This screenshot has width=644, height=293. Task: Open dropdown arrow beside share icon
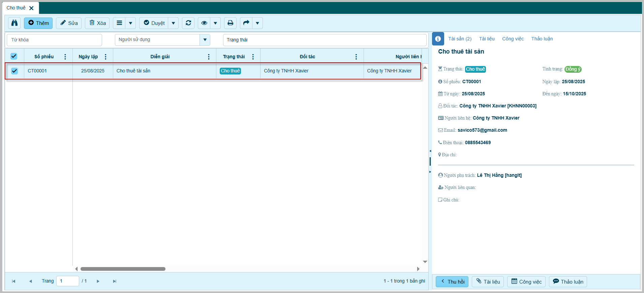point(257,23)
